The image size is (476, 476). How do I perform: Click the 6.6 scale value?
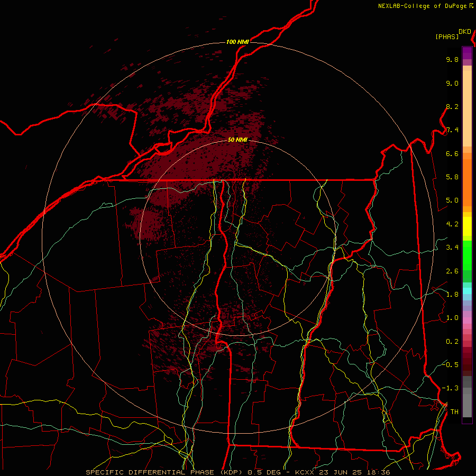[x=452, y=153]
